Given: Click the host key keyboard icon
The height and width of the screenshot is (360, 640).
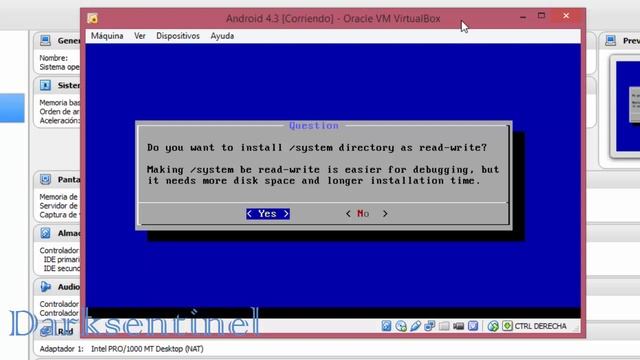Looking at the screenshot, I should coord(507,326).
